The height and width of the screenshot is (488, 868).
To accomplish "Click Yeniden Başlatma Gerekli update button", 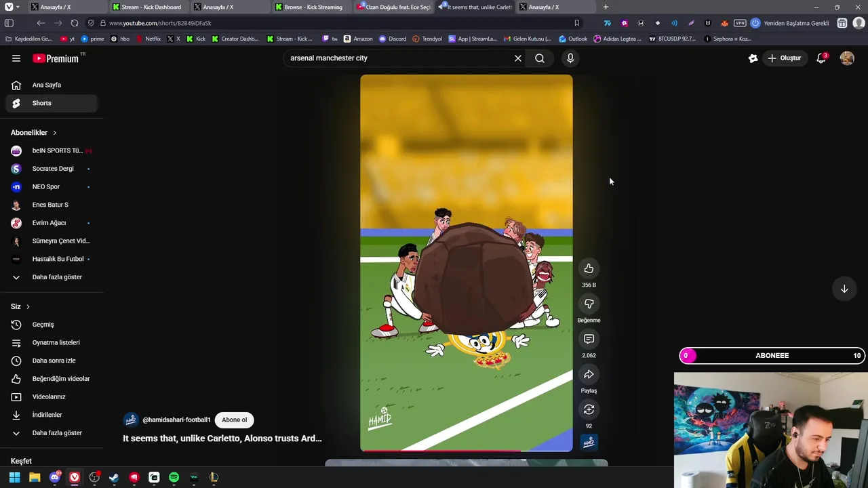I will pyautogui.click(x=790, y=23).
